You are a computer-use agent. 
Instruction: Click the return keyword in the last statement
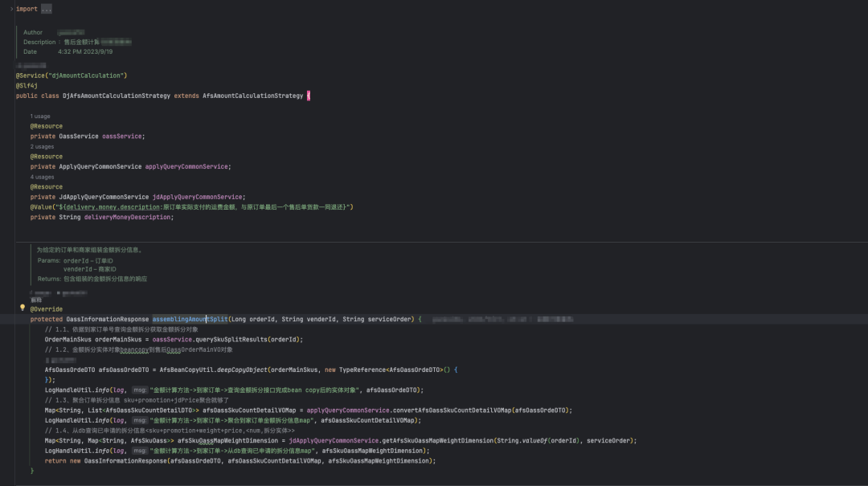[x=55, y=460]
